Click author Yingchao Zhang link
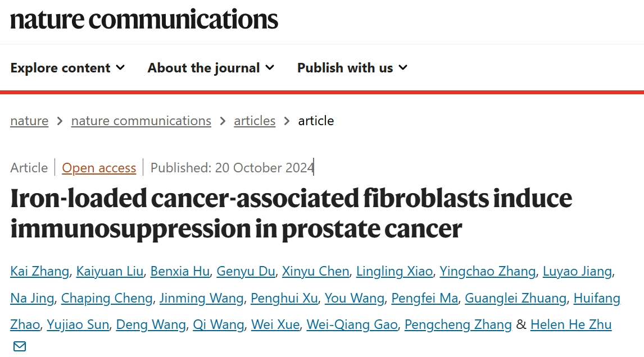Image resolution: width=644 pixels, height=357 pixels. pyautogui.click(x=488, y=271)
